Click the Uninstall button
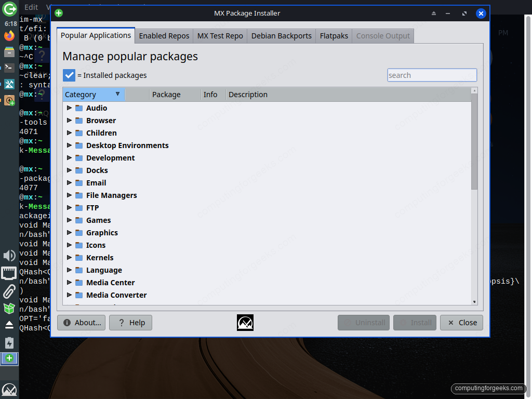 pyautogui.click(x=363, y=323)
